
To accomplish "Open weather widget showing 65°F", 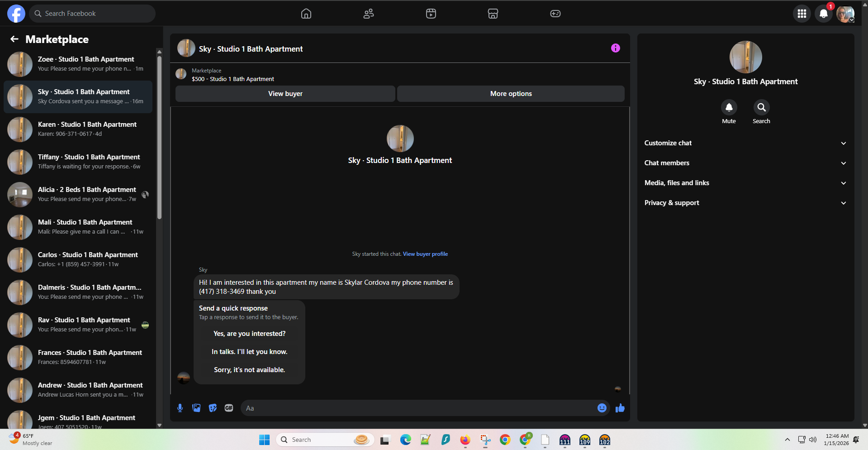I will point(31,439).
